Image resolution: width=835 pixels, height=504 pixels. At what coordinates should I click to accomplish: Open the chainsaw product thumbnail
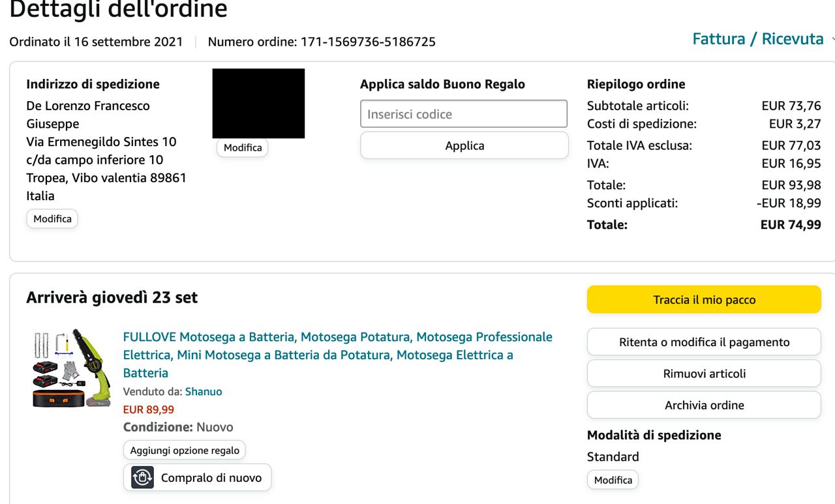tap(63, 368)
